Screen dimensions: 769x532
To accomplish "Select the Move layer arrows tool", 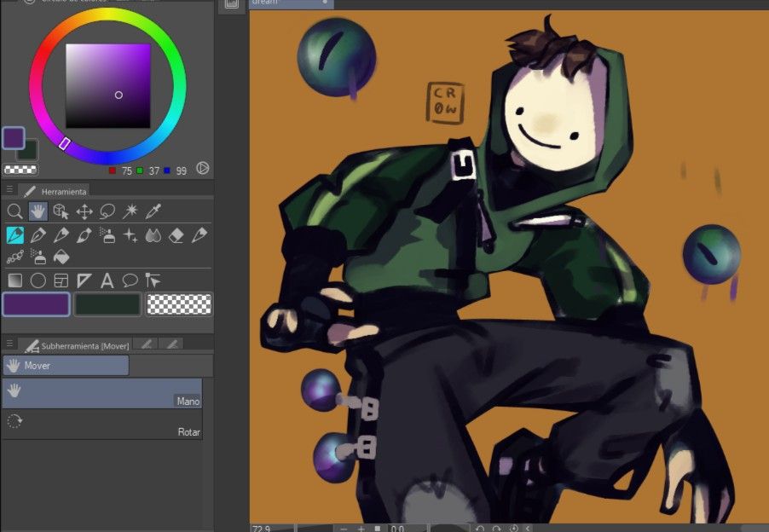I will pos(84,211).
